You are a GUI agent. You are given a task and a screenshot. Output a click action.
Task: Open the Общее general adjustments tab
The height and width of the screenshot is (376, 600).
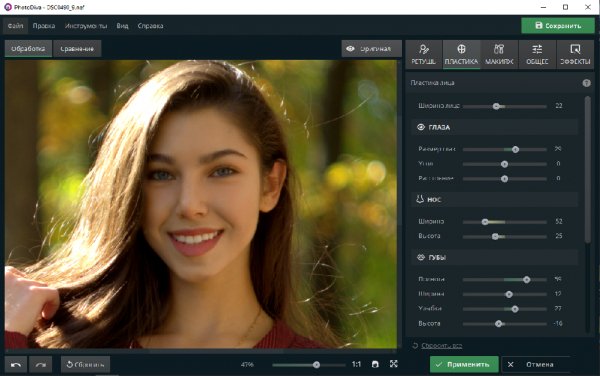[537, 54]
